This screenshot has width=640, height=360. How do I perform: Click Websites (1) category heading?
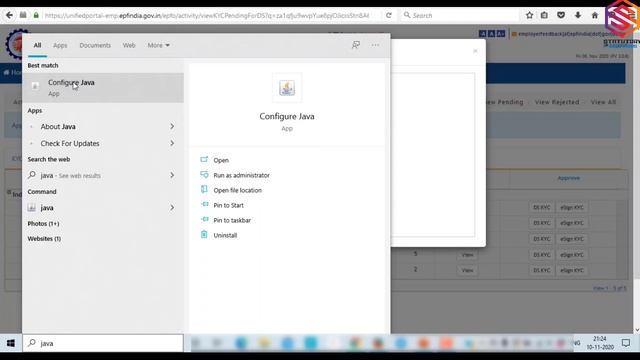44,239
